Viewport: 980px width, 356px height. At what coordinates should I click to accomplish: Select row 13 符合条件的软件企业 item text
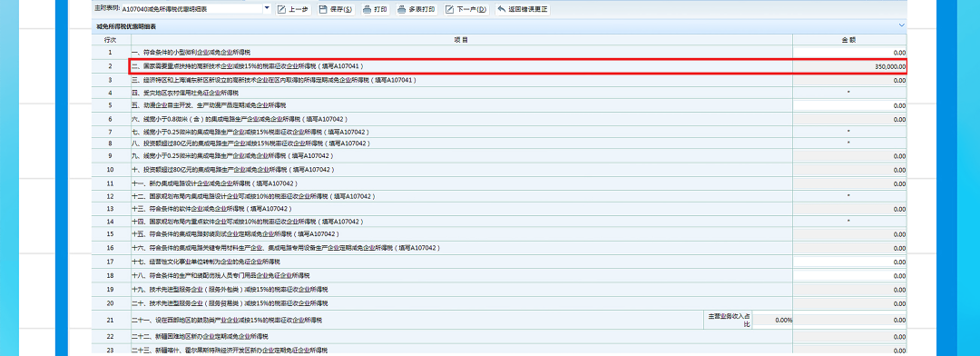pos(211,208)
